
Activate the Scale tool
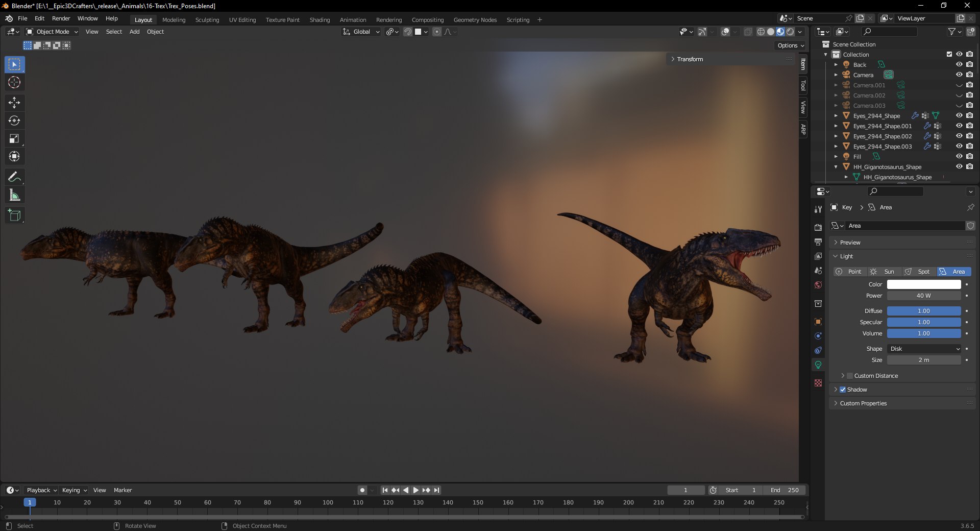[x=14, y=138]
